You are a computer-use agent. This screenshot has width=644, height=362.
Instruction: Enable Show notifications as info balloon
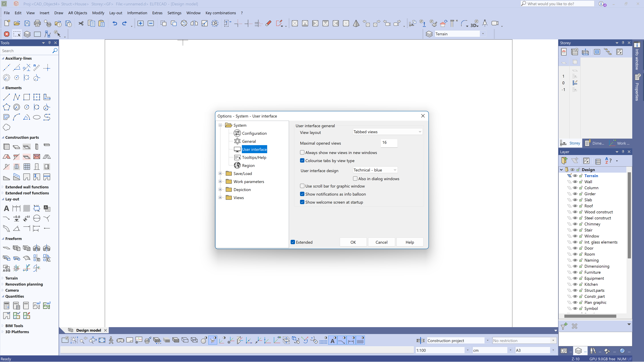click(x=302, y=194)
